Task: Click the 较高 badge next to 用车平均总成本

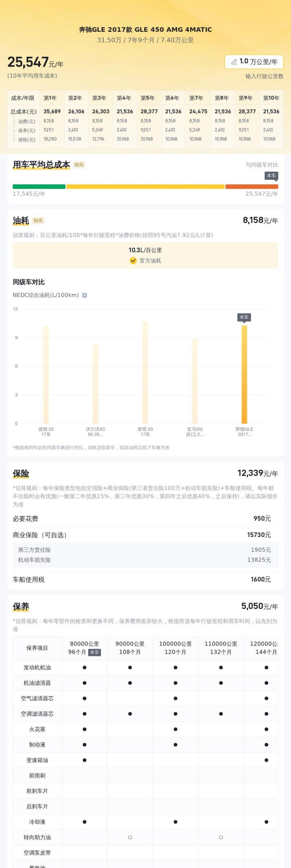Action: 79,165
